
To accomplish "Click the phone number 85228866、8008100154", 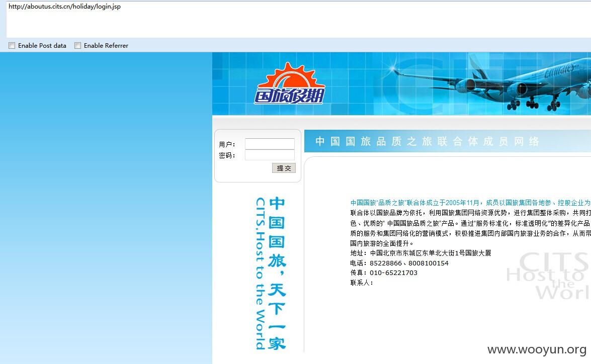I will [x=409, y=263].
